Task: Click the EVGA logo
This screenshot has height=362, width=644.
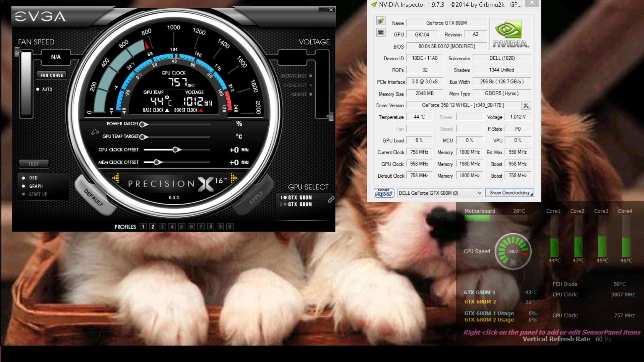Action: (40, 16)
